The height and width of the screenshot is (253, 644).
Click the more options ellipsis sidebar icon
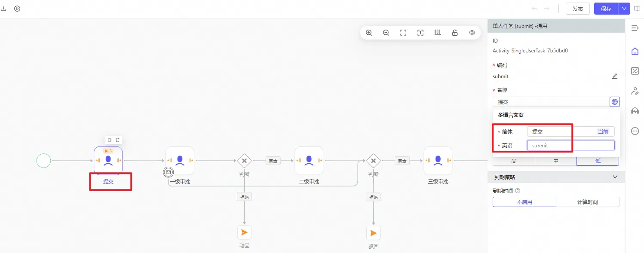(635, 131)
